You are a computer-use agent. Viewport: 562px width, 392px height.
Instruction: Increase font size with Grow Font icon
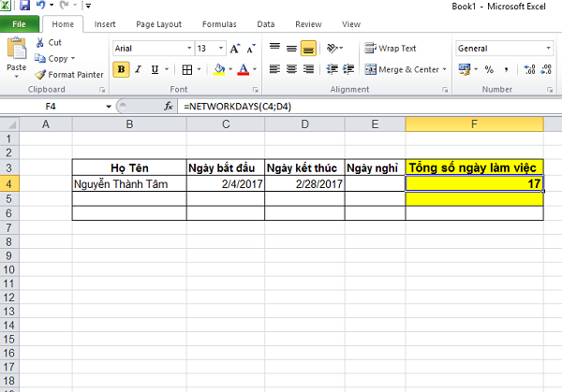tap(231, 49)
